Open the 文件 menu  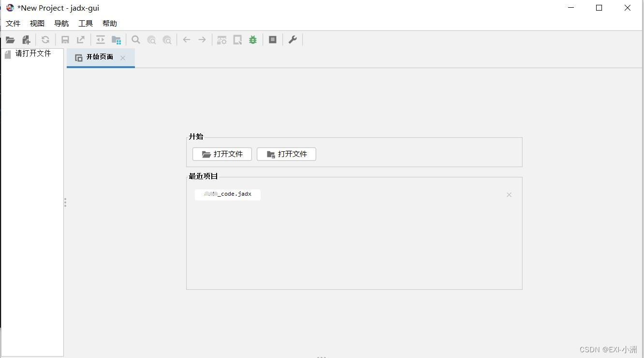pos(13,23)
